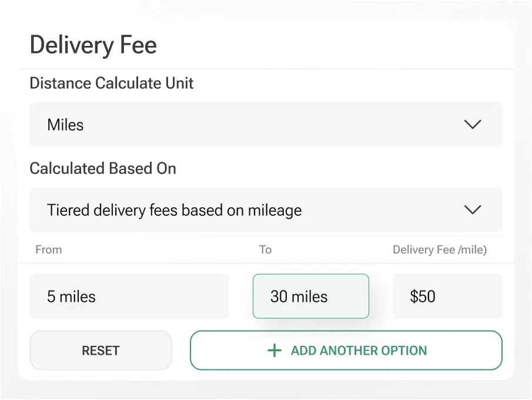Click the '30 miles' text value
Screen dimensions: 532x400
pyautogui.click(x=299, y=296)
